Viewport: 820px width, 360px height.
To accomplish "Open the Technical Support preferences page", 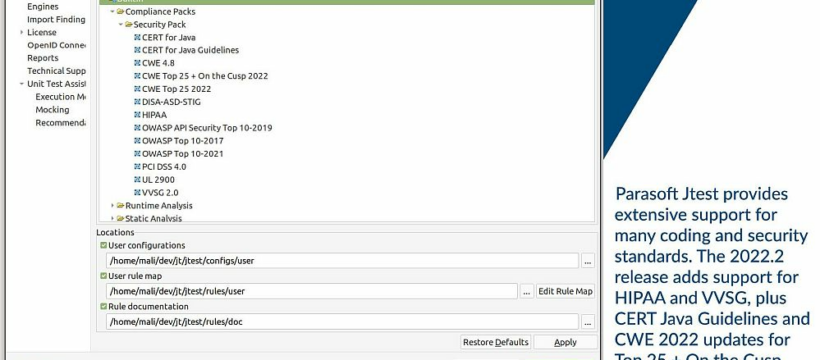I will click(x=56, y=71).
